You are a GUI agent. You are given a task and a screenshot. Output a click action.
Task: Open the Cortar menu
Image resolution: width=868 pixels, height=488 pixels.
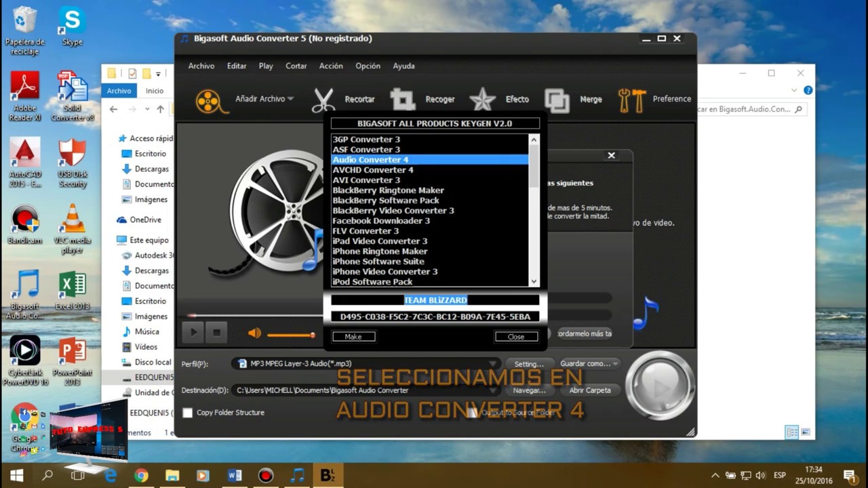[296, 66]
